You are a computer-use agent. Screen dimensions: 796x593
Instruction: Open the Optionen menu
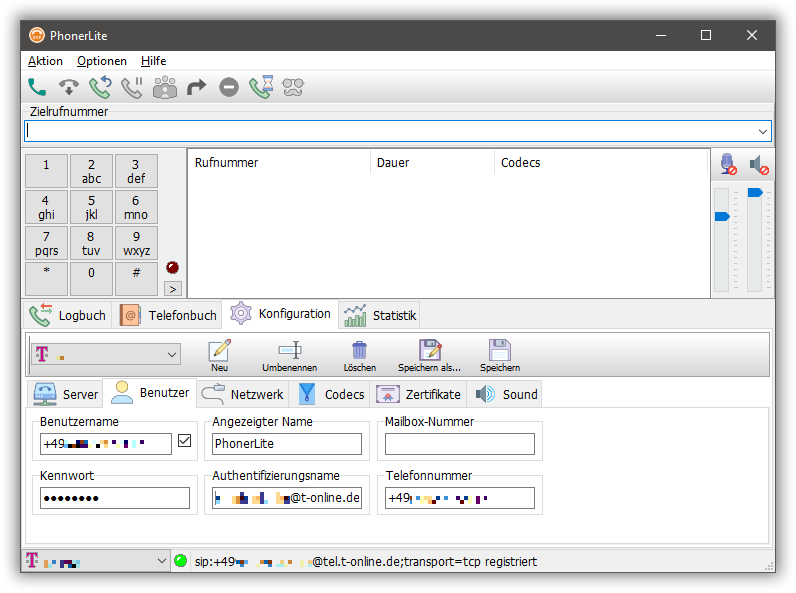(102, 61)
